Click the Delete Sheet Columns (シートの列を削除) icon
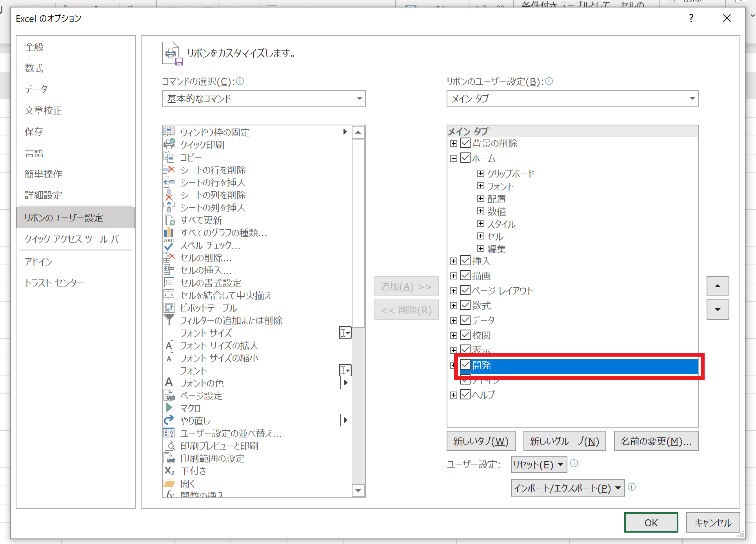The image size is (756, 544). pos(169,195)
